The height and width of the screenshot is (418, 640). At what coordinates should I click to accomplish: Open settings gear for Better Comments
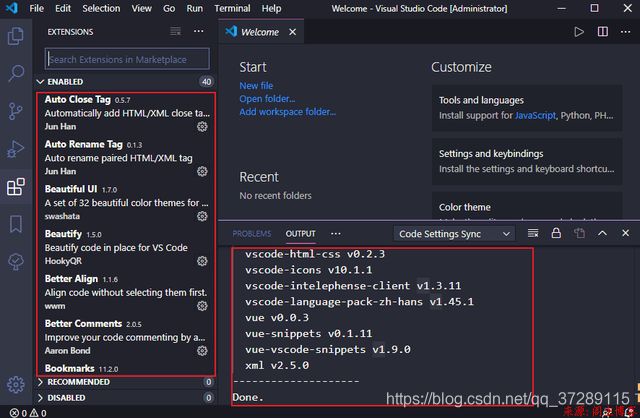202,351
